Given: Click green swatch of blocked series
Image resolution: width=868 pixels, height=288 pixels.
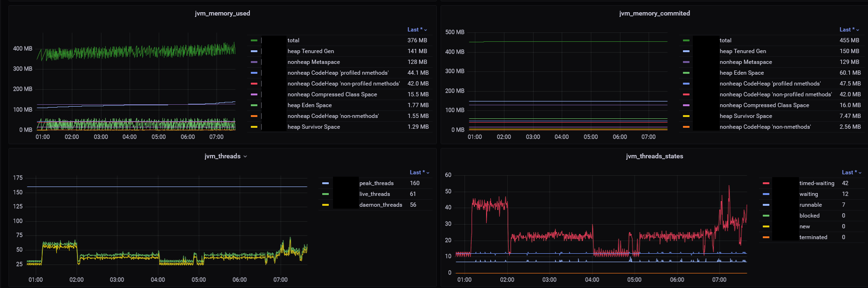Looking at the screenshot, I should click(766, 216).
